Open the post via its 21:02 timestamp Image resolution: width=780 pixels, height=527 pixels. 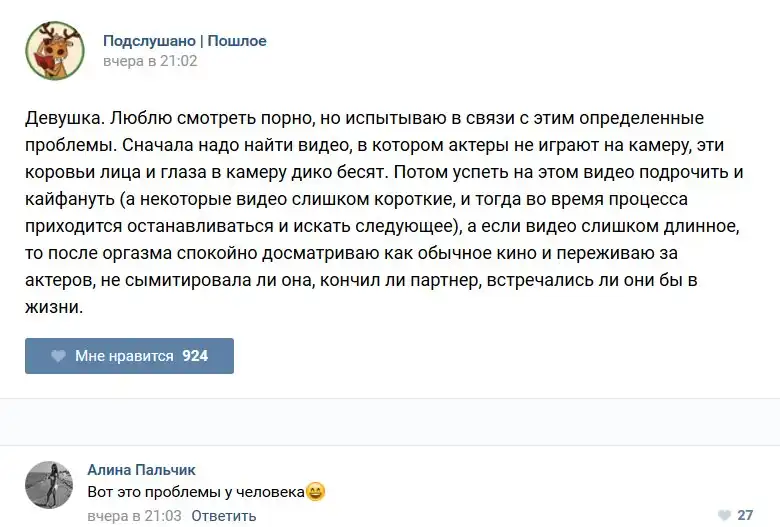(150, 61)
